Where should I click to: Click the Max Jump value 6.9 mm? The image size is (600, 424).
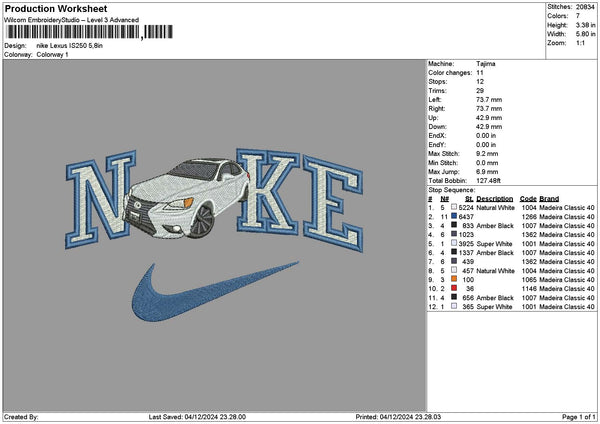tap(487, 172)
